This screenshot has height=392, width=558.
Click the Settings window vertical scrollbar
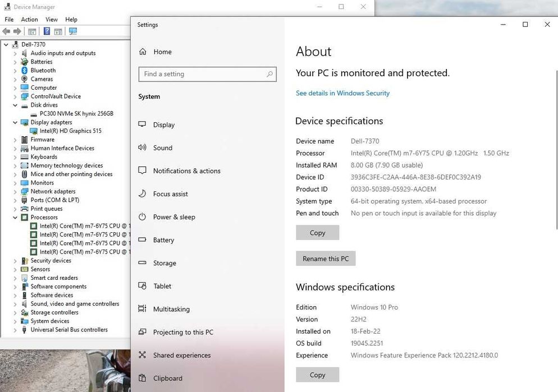tap(556, 149)
